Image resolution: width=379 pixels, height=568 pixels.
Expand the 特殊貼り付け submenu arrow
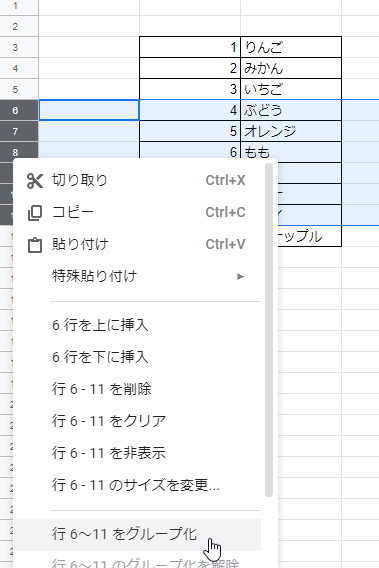pyautogui.click(x=240, y=276)
